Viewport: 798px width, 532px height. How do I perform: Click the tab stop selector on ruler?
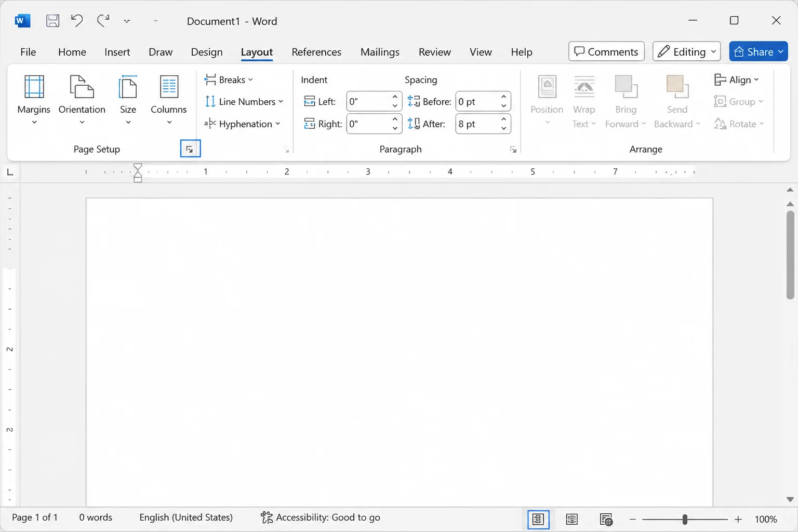(10, 172)
